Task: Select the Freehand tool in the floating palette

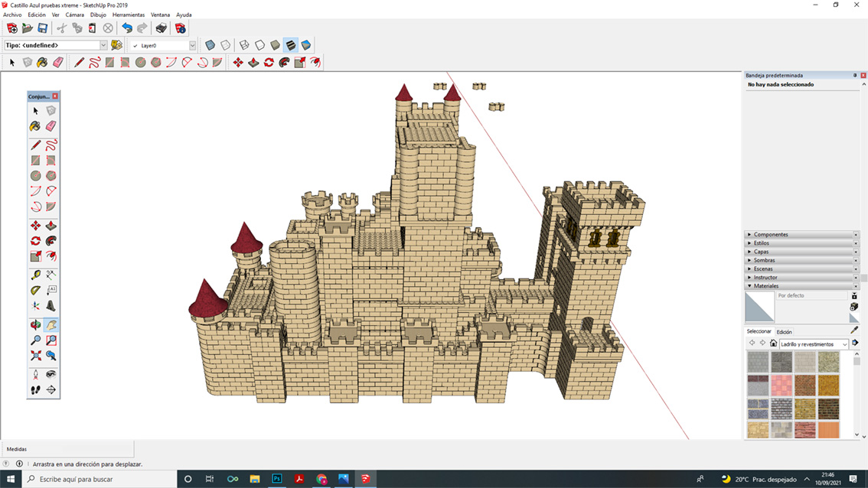Action: [51, 145]
